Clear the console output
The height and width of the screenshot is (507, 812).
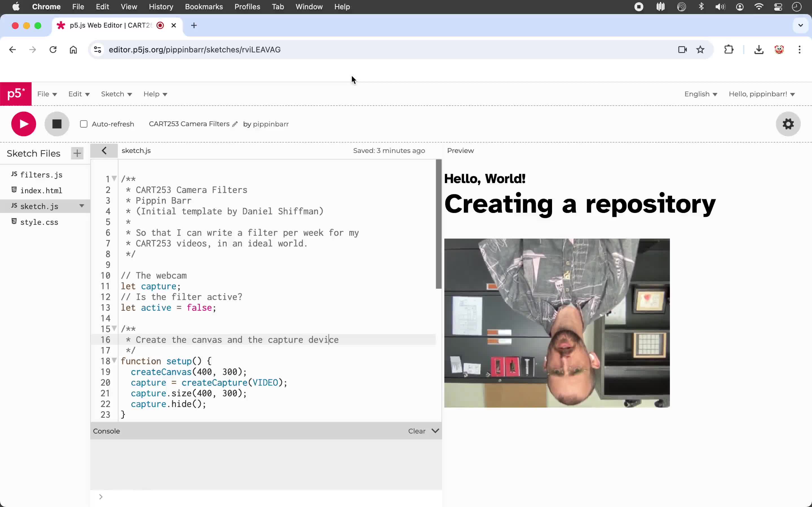(417, 431)
